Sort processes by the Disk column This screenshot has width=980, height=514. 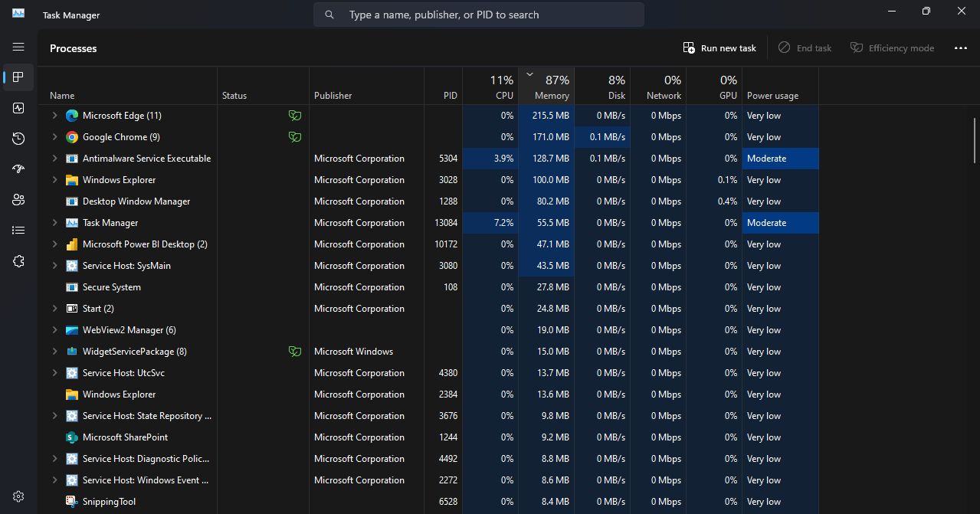tap(602, 86)
